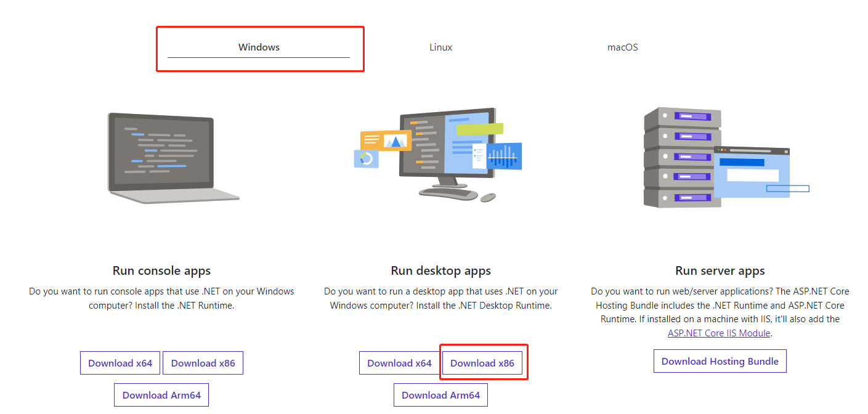This screenshot has height=414, width=868.
Task: Select the Windows tab
Action: (259, 47)
